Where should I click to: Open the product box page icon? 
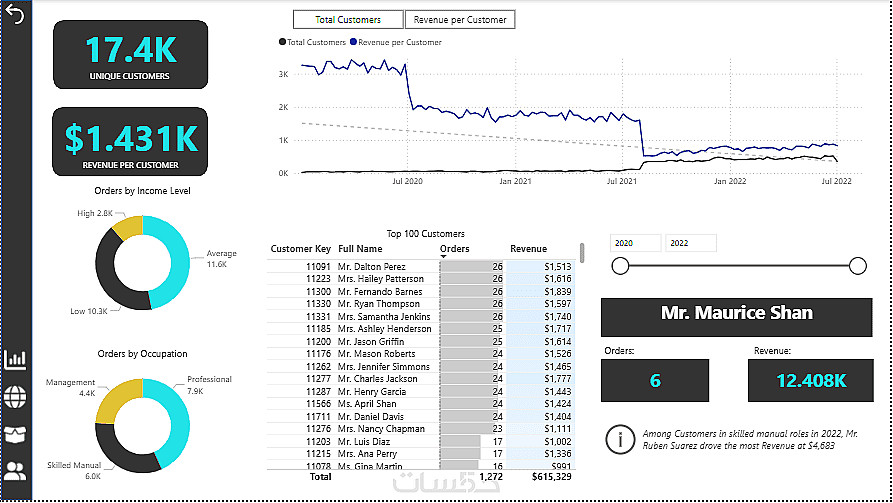pyautogui.click(x=15, y=435)
